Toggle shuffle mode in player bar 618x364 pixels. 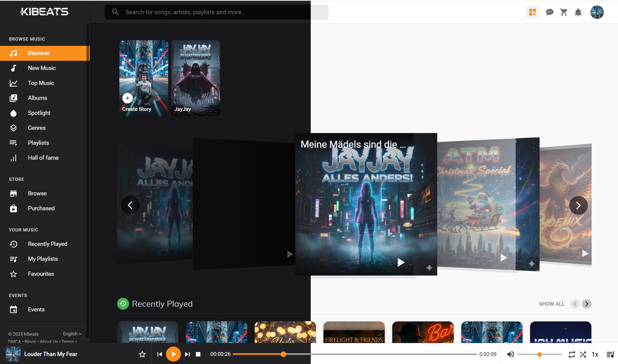pyautogui.click(x=583, y=354)
